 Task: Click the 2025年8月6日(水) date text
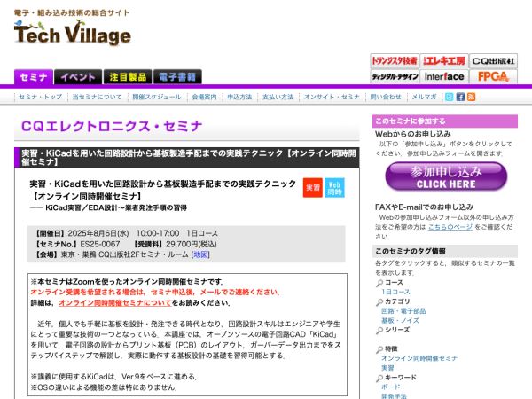[x=98, y=233]
